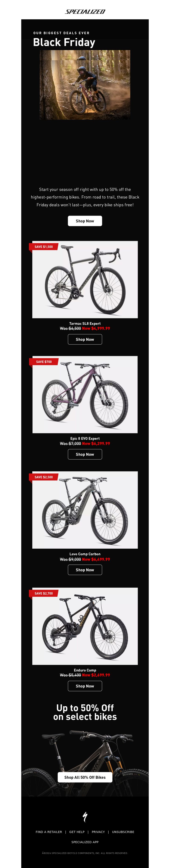Open the Get Help footer link
170x868 pixels.
tap(77, 832)
